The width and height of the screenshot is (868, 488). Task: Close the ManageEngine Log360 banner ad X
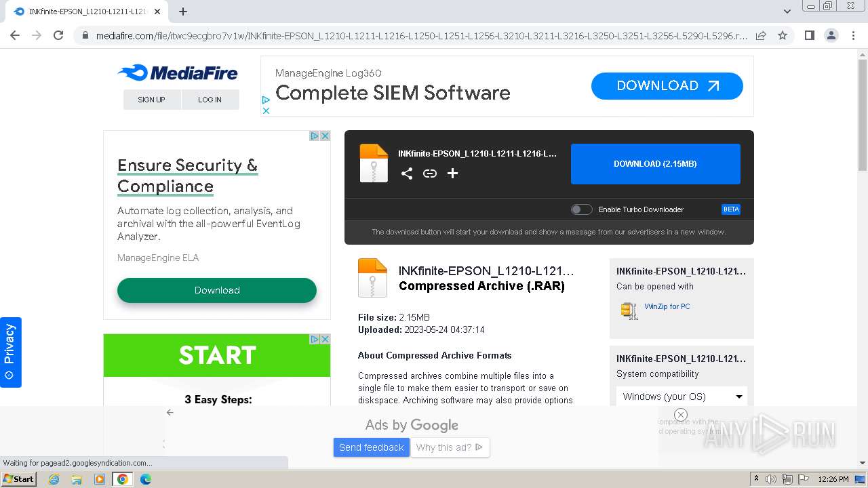(x=267, y=110)
